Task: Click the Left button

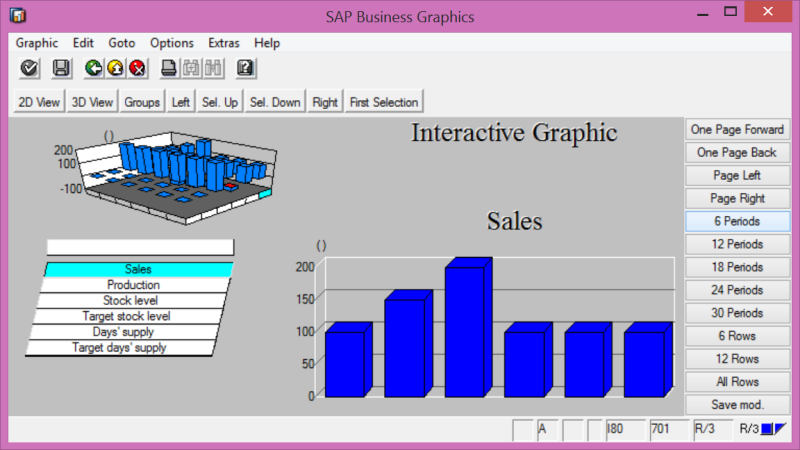Action: click(x=181, y=102)
